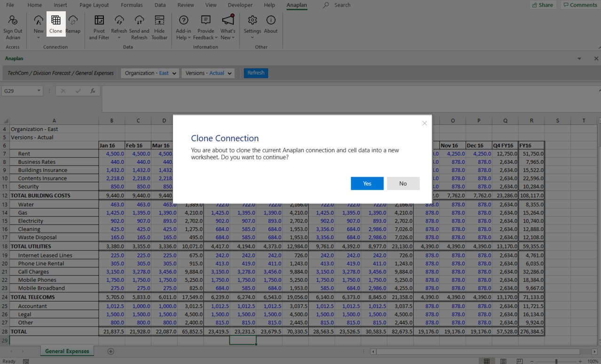This screenshot has height=364, width=601.
Task: Select the Clone connection icon
Action: (56, 27)
